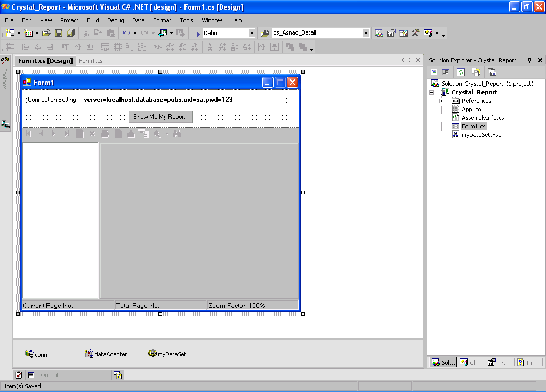Screen dimensions: 546x392
Task: Click the New Project toolbar icon
Action: [10, 33]
